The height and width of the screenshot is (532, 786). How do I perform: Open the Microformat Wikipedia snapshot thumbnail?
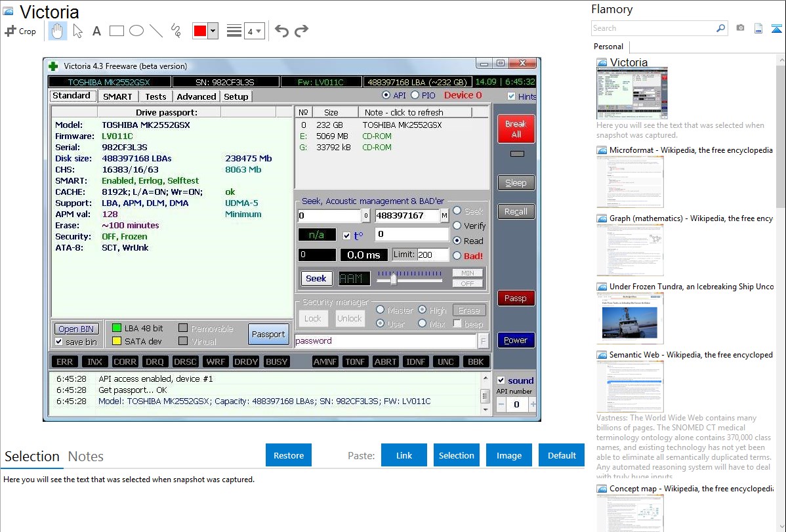click(x=630, y=182)
